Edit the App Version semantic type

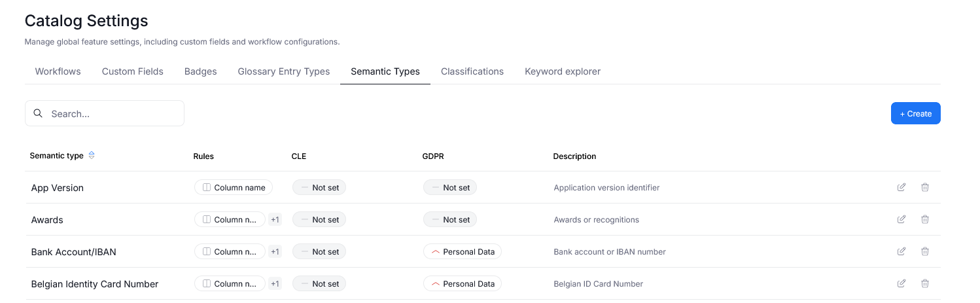pos(901,187)
